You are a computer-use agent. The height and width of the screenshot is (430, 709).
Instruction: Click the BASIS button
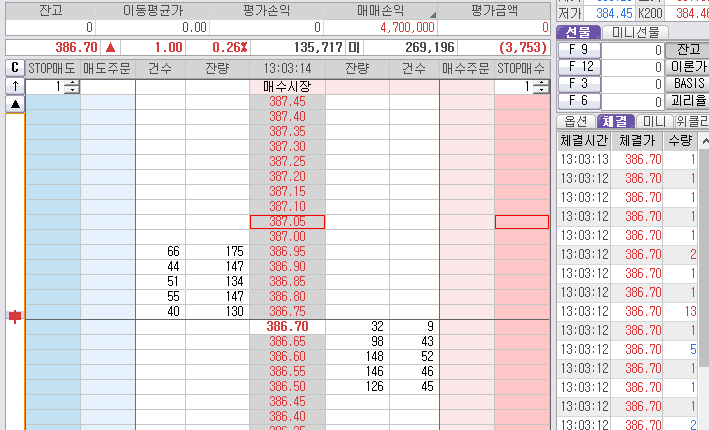tap(687, 84)
